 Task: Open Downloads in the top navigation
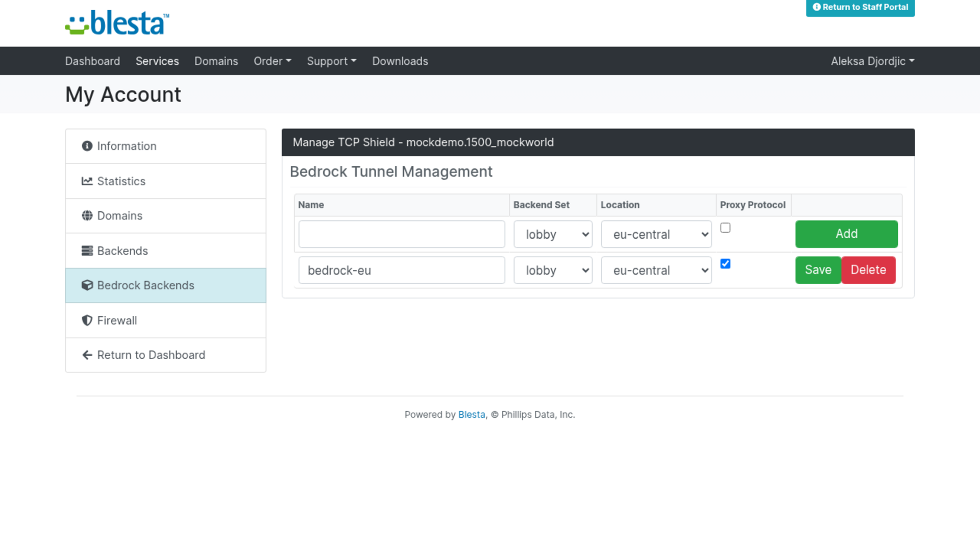click(400, 61)
